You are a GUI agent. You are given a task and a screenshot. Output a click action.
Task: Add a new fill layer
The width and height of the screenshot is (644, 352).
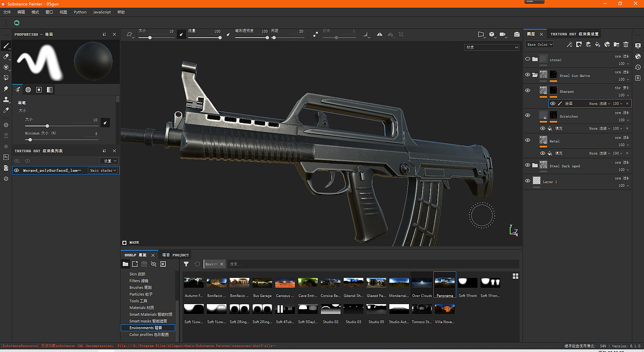(x=598, y=44)
